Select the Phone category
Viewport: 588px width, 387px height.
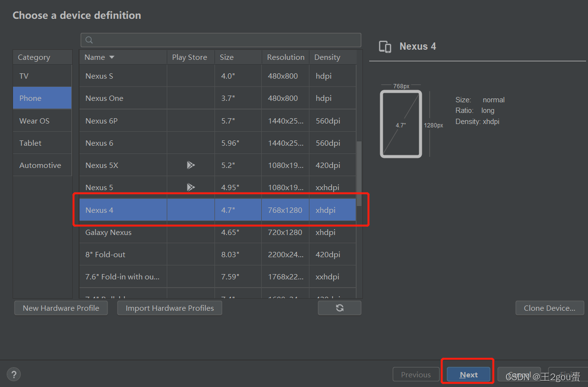coord(42,98)
